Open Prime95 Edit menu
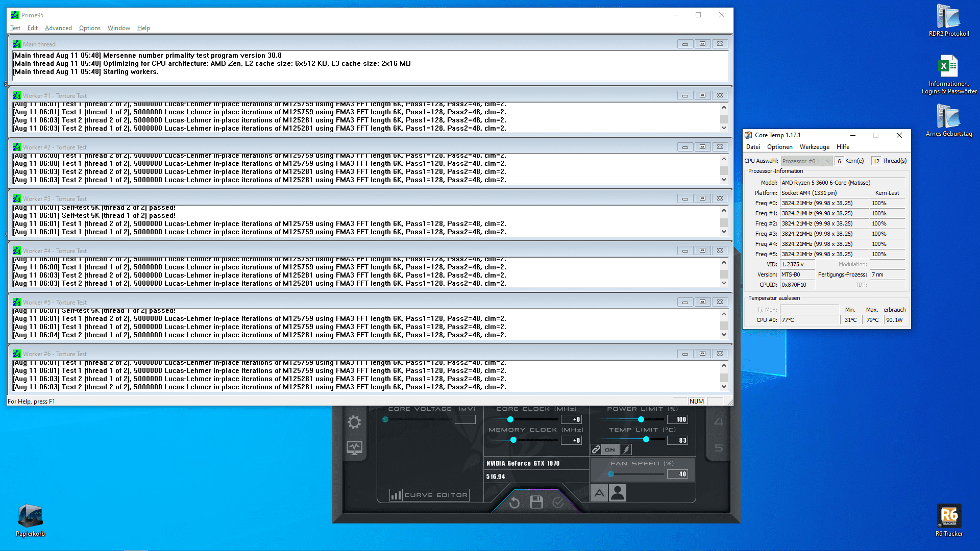Viewport: 980px width, 551px height. [33, 28]
